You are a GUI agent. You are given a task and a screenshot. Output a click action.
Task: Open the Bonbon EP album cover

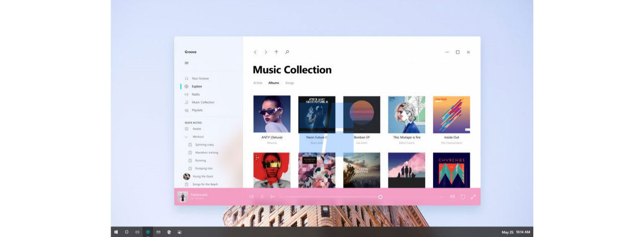[362, 114]
